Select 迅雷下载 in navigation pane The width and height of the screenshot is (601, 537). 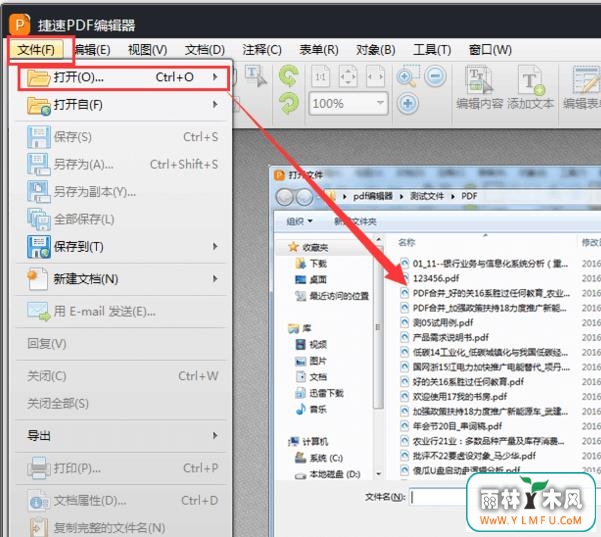click(x=319, y=393)
